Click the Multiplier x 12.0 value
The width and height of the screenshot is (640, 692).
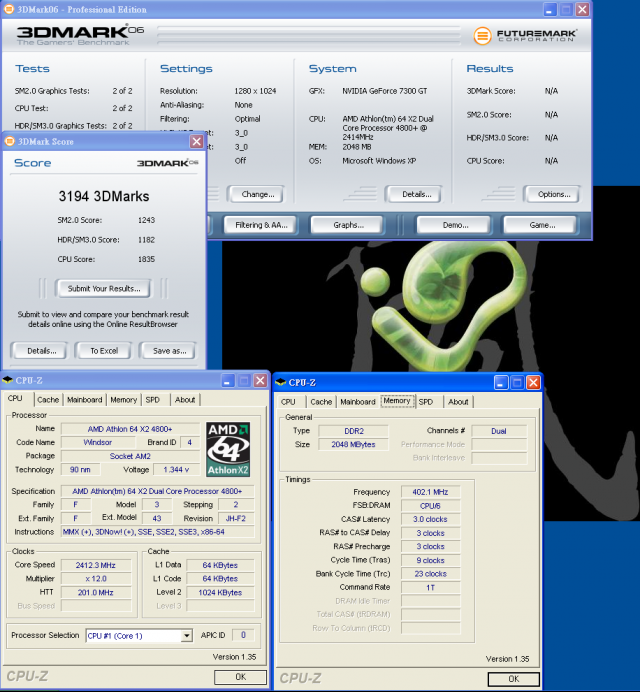[95, 579]
